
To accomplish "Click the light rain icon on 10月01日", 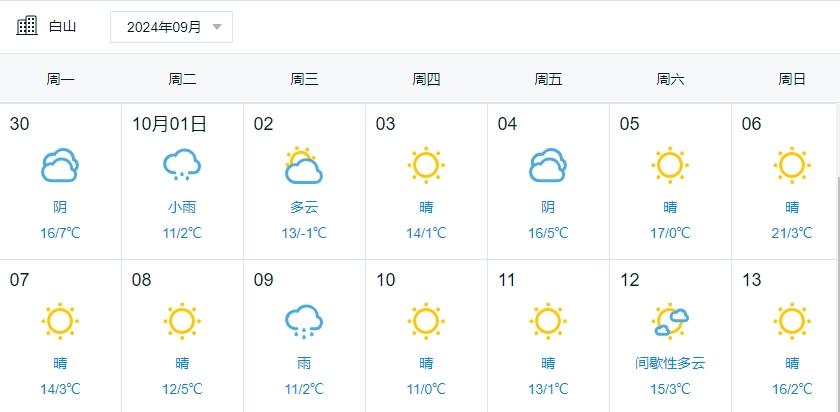I will coord(182,165).
